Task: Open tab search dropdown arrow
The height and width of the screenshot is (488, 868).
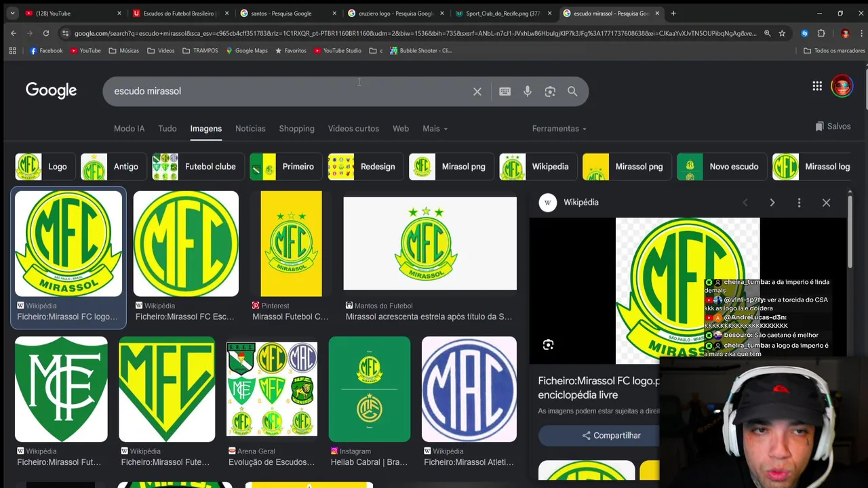Action: (12, 13)
